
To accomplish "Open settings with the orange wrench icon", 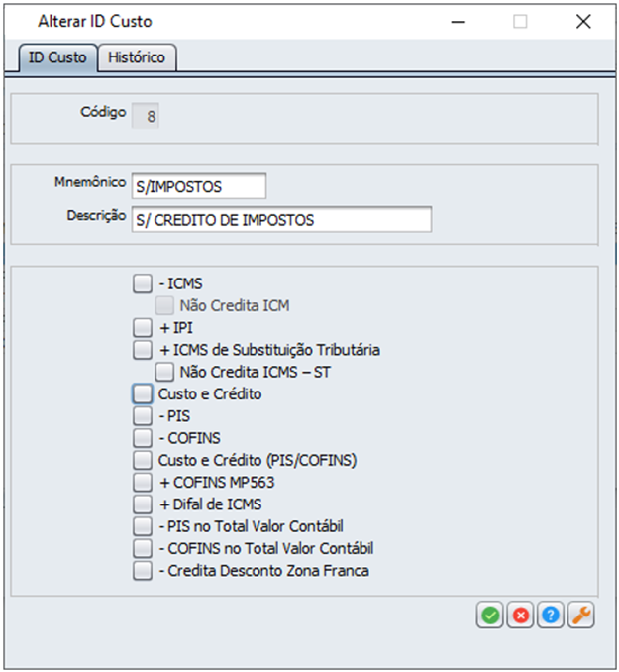I will coord(581,615).
